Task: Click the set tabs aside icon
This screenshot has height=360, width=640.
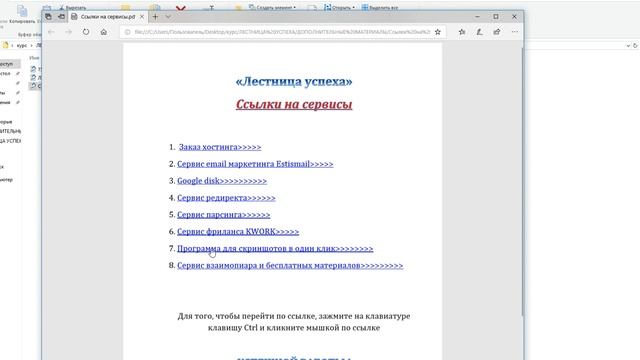Action: click(61, 17)
